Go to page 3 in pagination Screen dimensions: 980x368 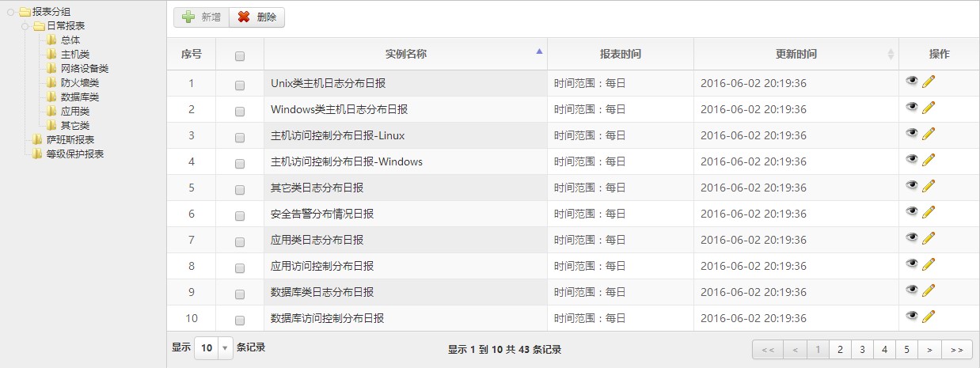pyautogui.click(x=862, y=349)
